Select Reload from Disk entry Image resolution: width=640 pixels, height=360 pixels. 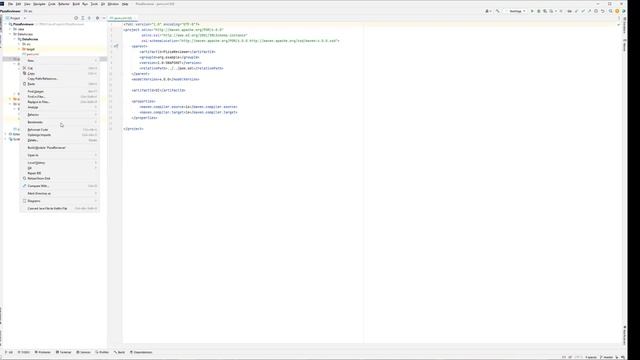[60, 178]
